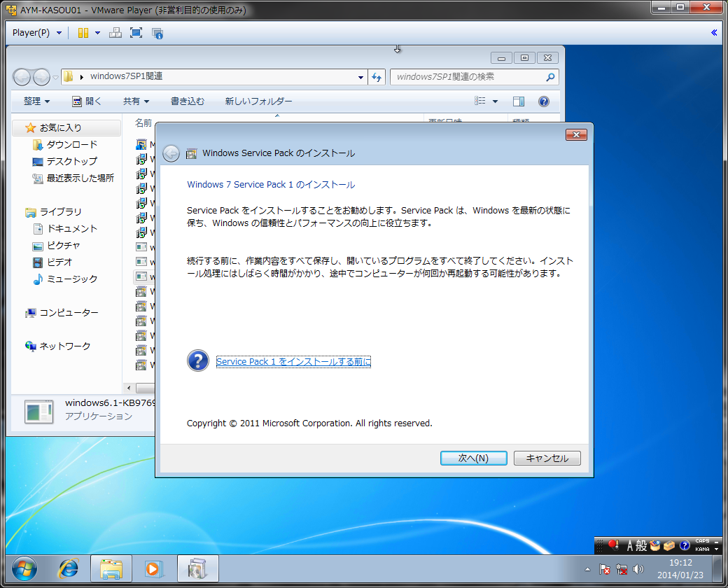
Task: Click the network status tray icon
Action: pyautogui.click(x=621, y=569)
